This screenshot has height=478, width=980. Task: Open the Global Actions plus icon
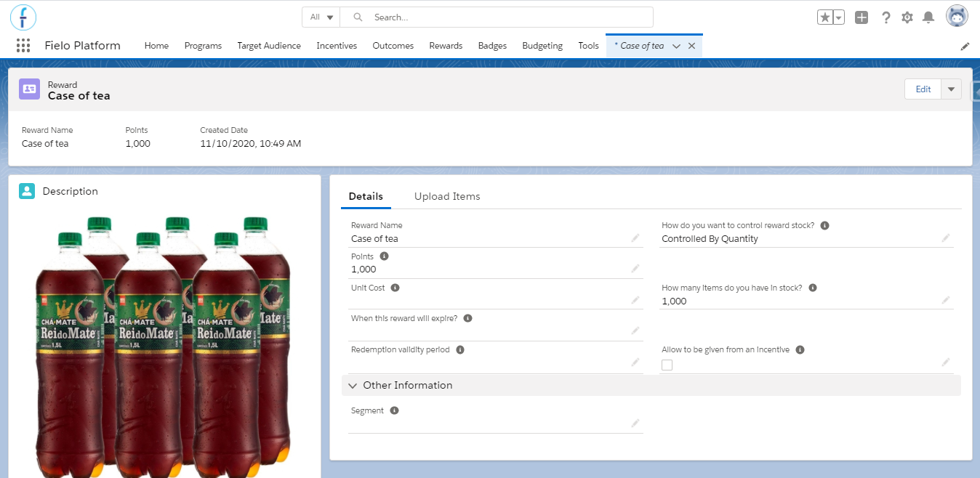861,17
